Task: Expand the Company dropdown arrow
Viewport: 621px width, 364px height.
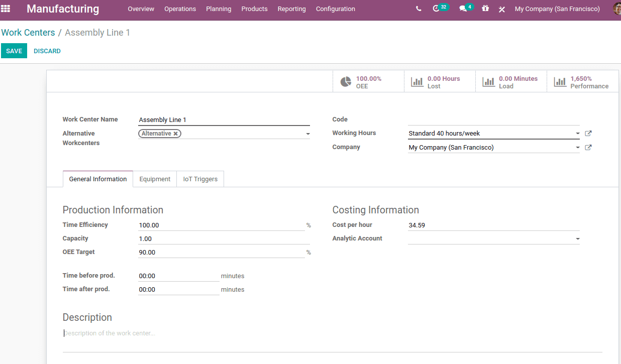Action: (578, 148)
